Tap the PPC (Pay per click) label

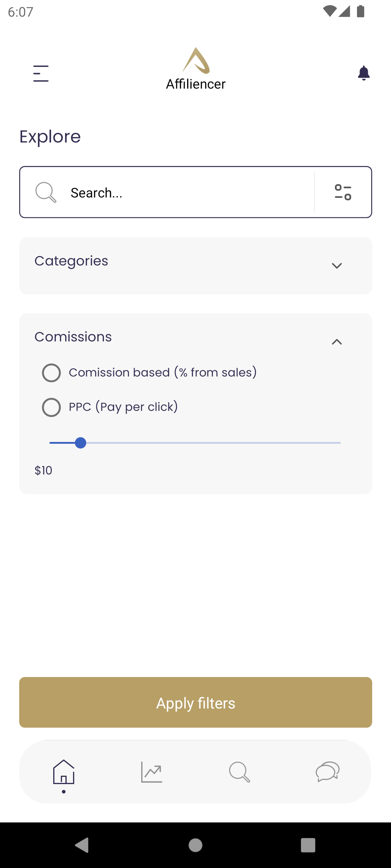[123, 407]
